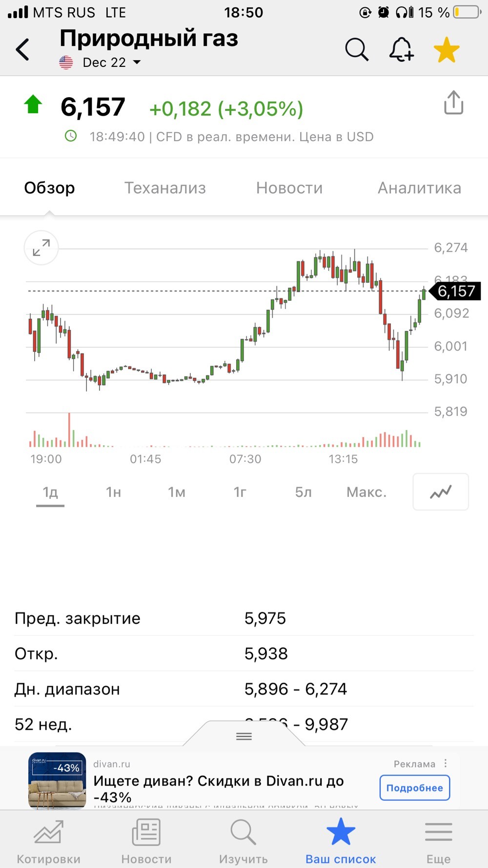Tap the Подробнее ad button

click(415, 787)
